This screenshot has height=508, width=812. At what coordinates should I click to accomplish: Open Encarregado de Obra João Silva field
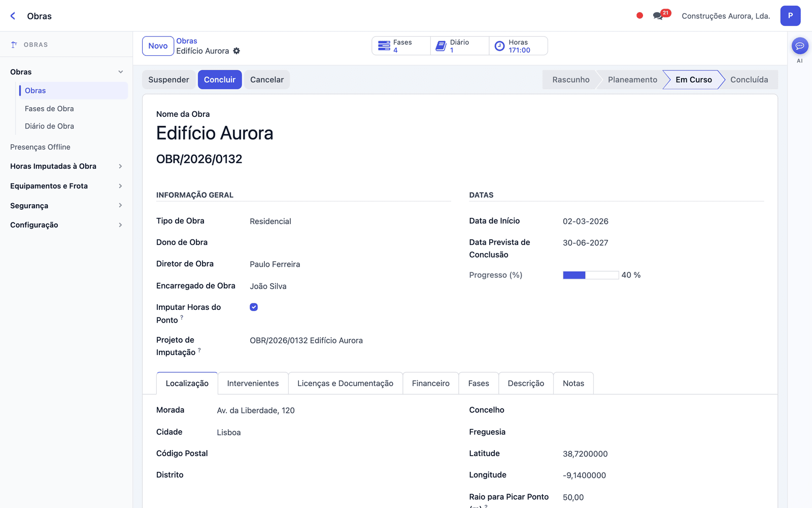click(x=350, y=286)
